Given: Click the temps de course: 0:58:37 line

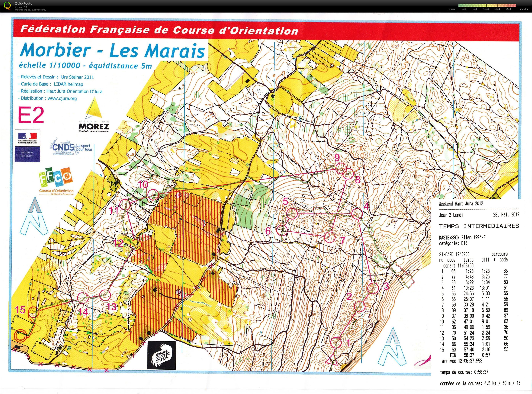Looking at the screenshot, I should coord(464,372).
